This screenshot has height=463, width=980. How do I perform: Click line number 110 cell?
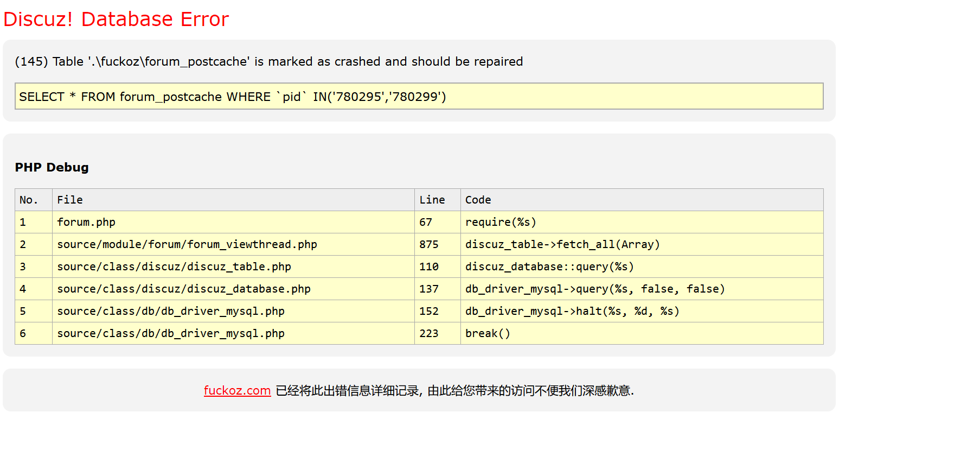click(x=438, y=267)
